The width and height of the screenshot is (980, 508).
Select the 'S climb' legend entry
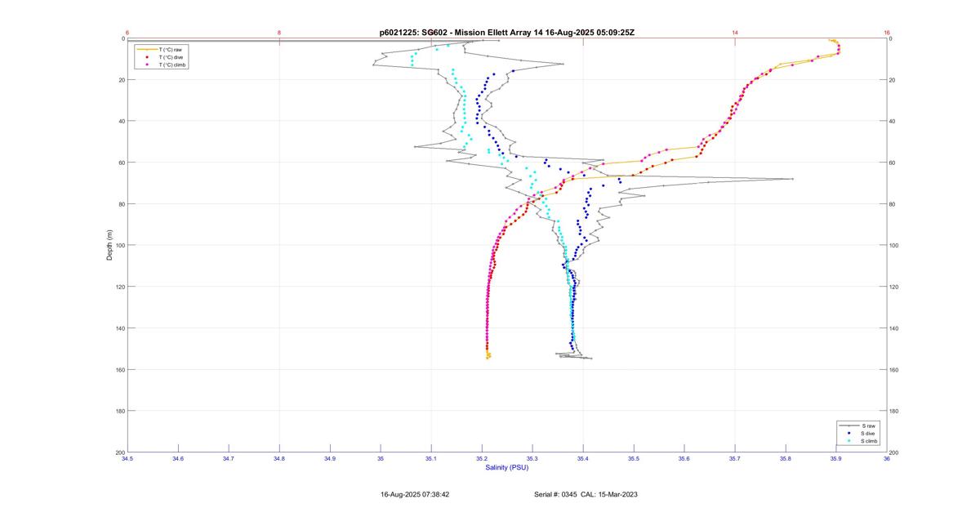point(860,440)
